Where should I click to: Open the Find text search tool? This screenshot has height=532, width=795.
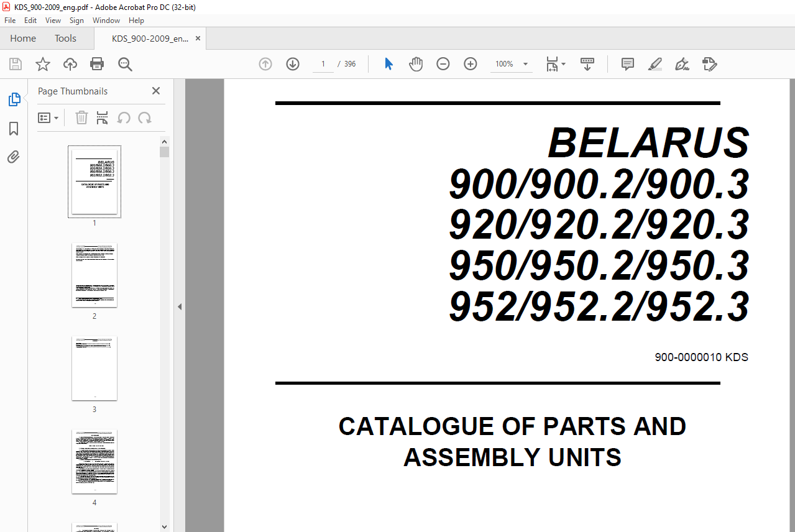point(125,64)
